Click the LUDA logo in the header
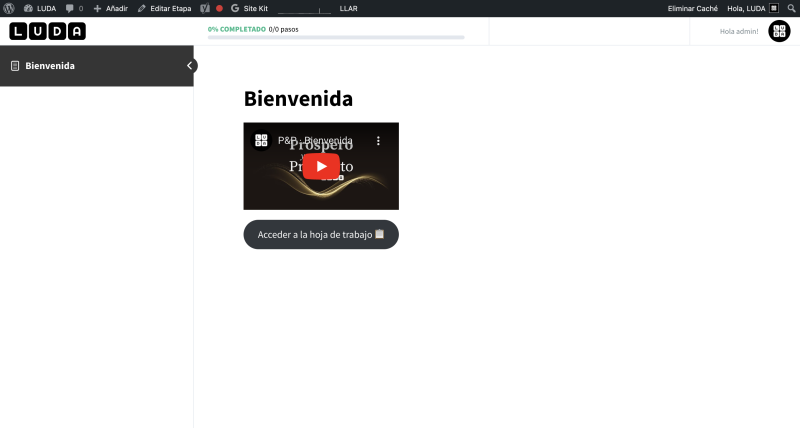 point(47,31)
